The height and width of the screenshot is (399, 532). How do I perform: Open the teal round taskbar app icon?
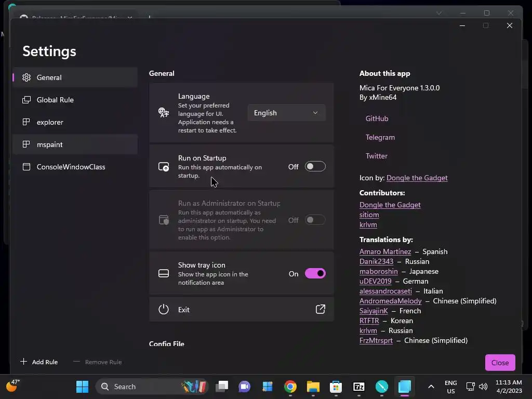[382, 387]
